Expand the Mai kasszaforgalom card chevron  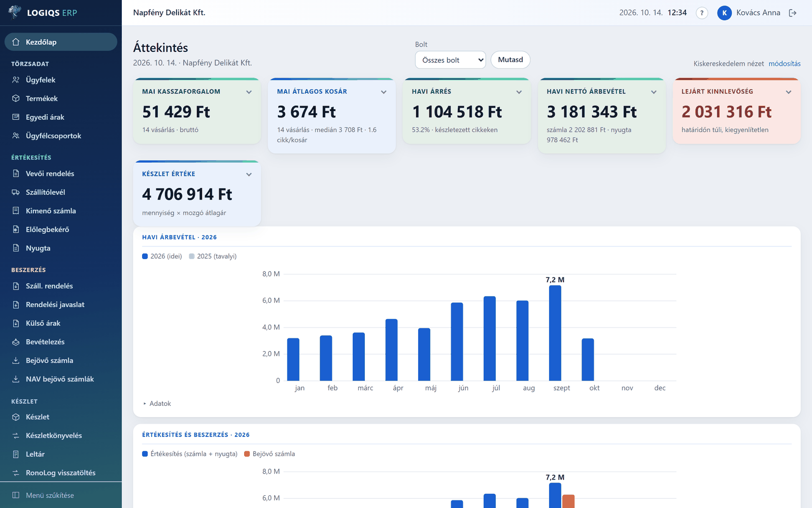249,92
